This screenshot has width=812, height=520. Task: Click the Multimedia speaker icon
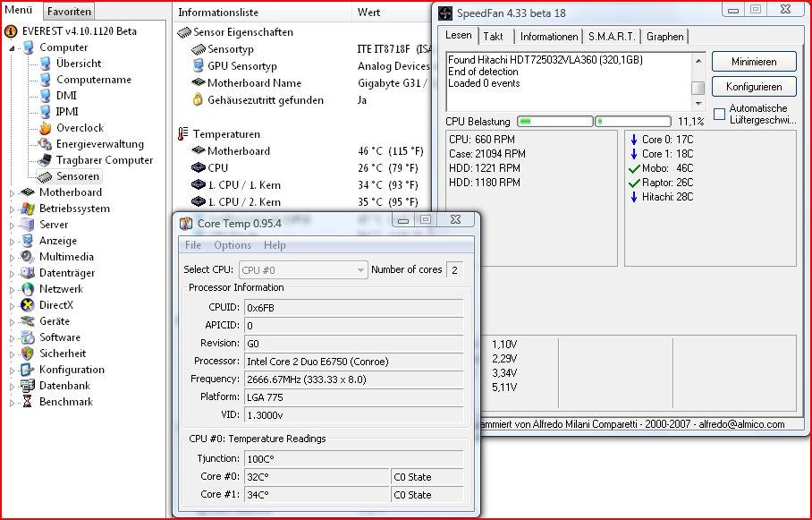[x=28, y=257]
